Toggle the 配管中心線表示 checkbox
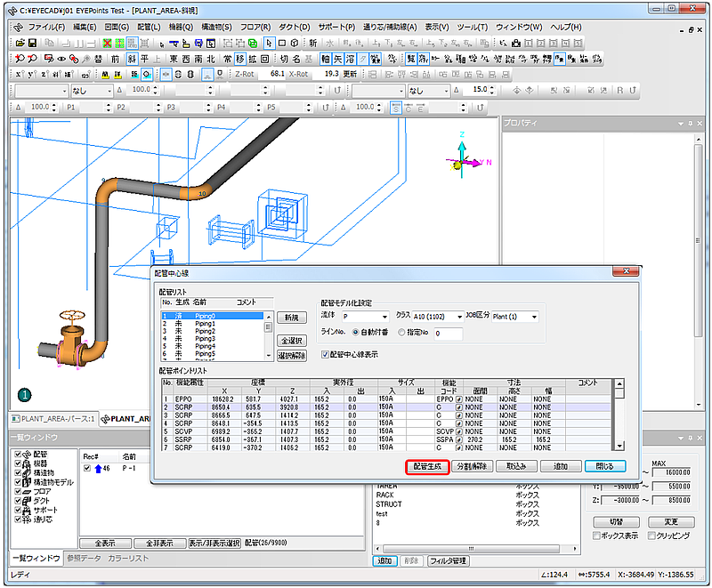 [325, 354]
